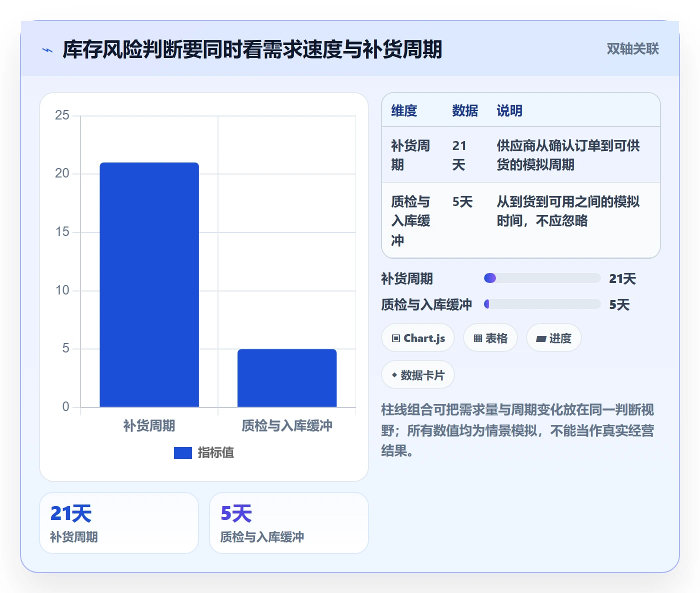Click the 指标值 legend label

pyautogui.click(x=216, y=452)
